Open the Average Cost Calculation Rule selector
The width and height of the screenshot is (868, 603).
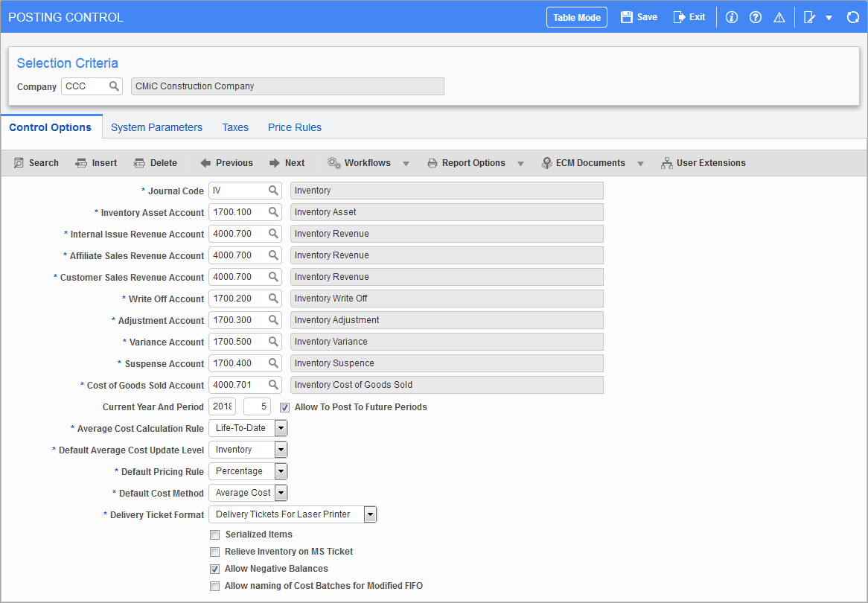(281, 427)
